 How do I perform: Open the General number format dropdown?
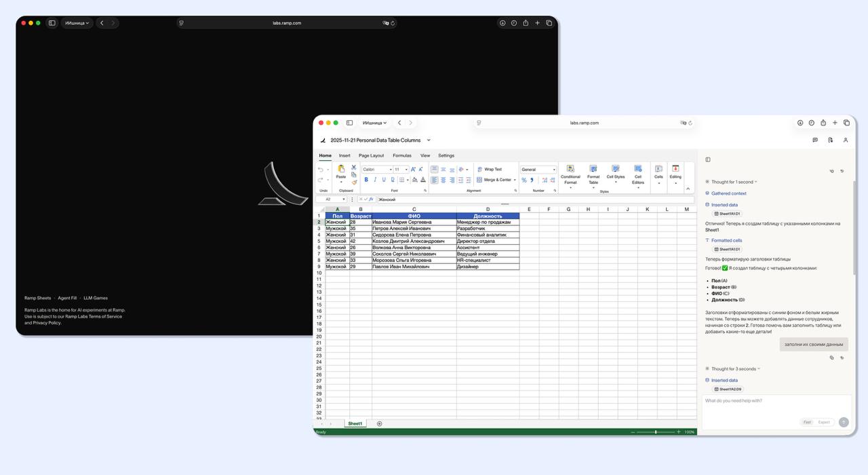[x=554, y=170]
